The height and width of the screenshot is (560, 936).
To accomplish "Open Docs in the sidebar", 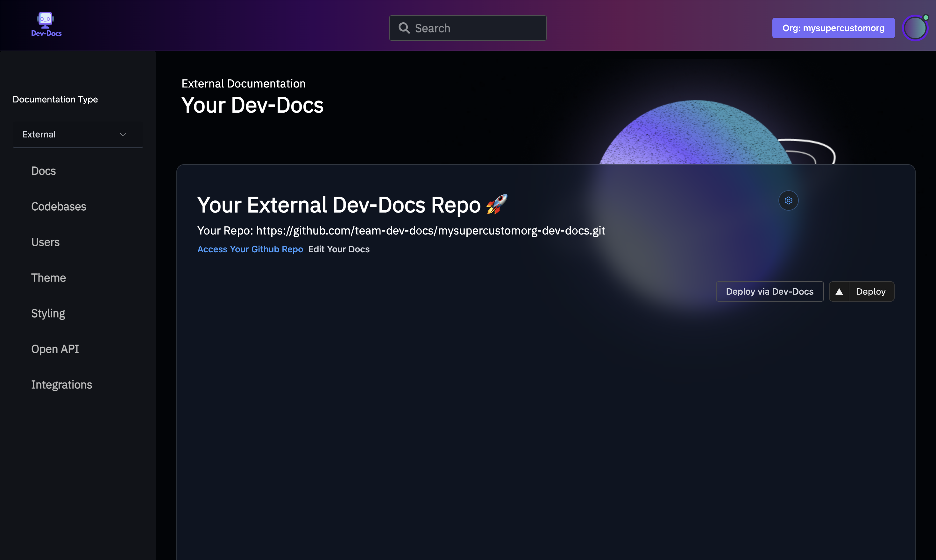I will click(43, 171).
